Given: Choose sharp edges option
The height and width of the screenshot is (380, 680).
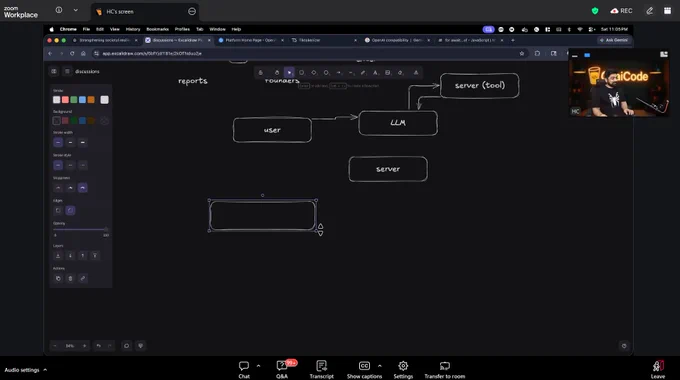Looking at the screenshot, I should click(58, 210).
